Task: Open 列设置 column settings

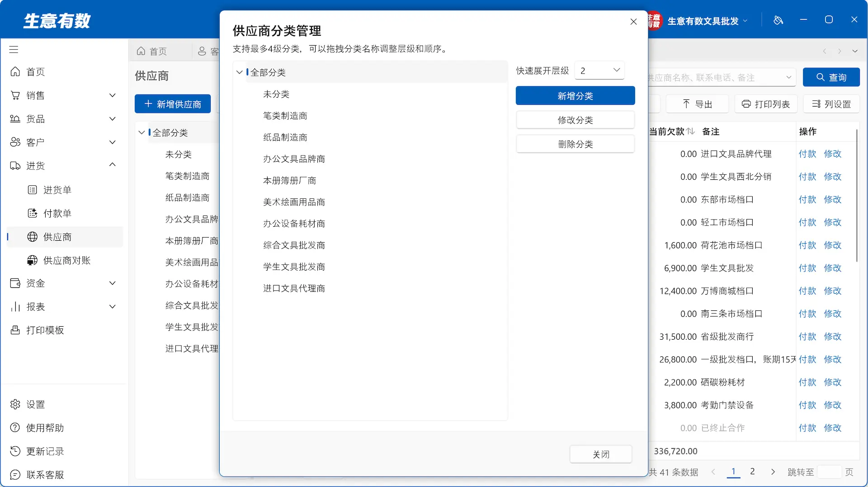Action: point(831,104)
